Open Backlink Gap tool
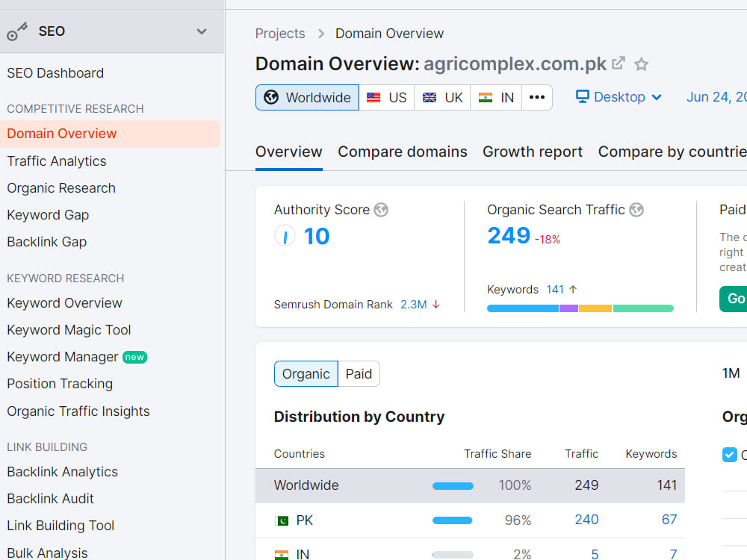Screen dimensions: 747x560 pos(46,242)
